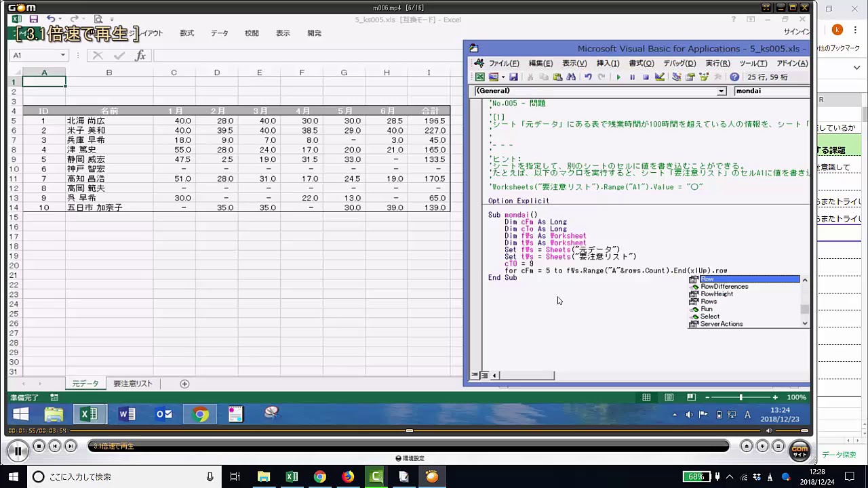Toggle Design Mode in VBA toolbar
Viewport: 868px width, 488px height.
pos(659,77)
